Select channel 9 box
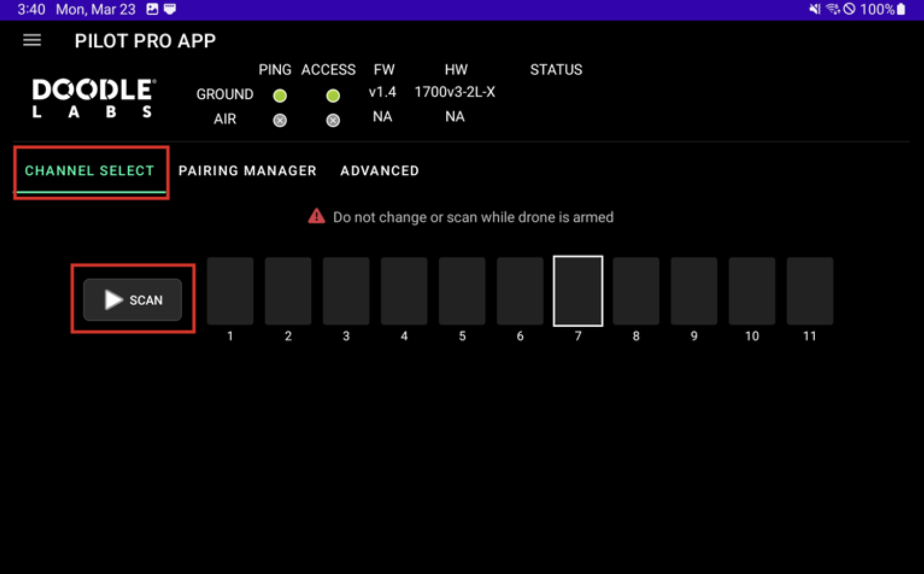Viewport: 924px width, 574px height. click(694, 291)
